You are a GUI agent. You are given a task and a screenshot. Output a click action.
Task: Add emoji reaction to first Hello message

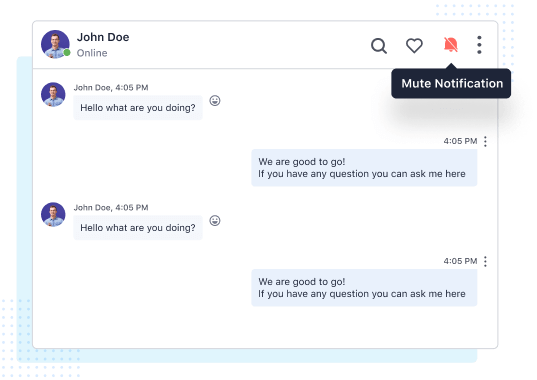[215, 101]
